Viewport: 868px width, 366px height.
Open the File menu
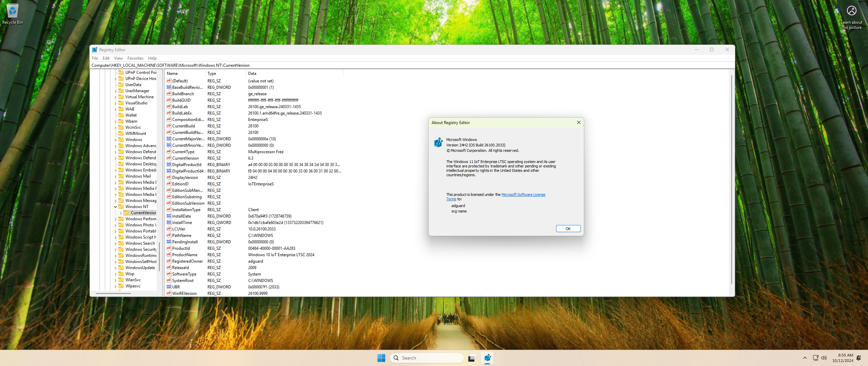[x=95, y=58]
